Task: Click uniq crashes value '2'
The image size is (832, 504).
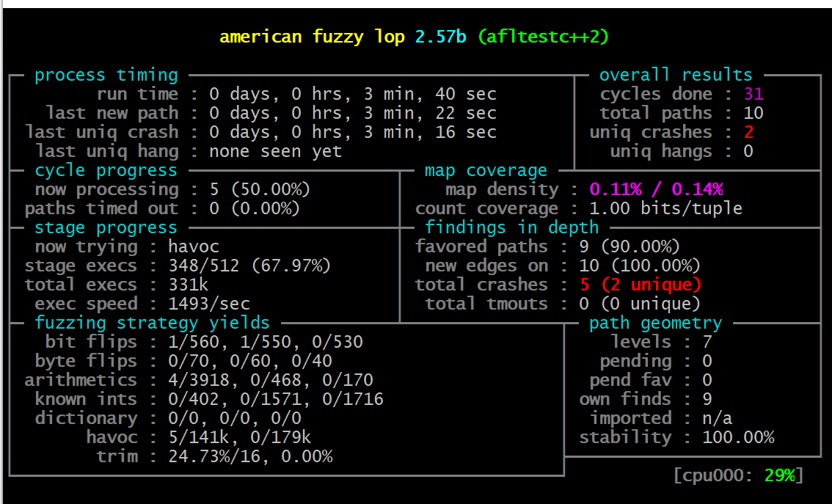Action: [x=748, y=133]
